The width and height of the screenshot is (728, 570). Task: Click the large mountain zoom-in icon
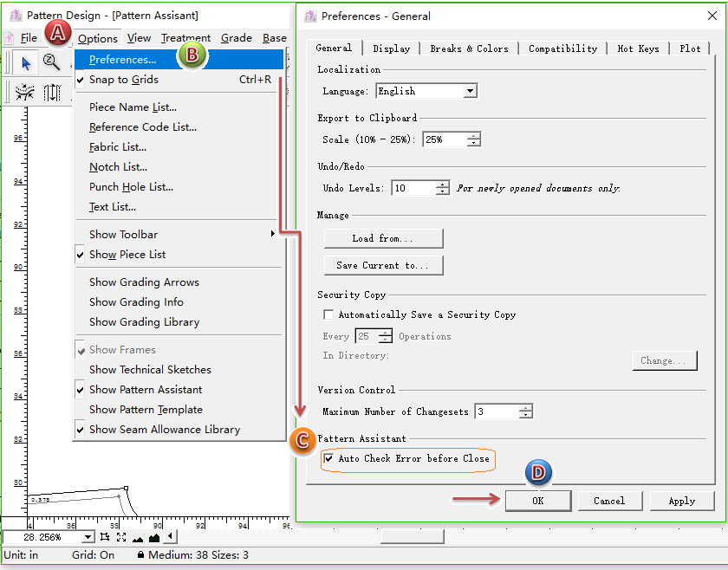tap(153, 538)
